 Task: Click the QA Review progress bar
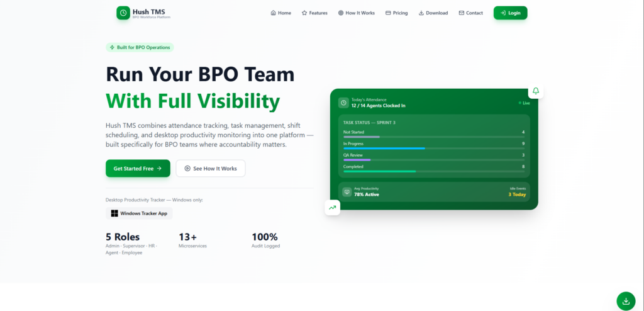tap(434, 160)
